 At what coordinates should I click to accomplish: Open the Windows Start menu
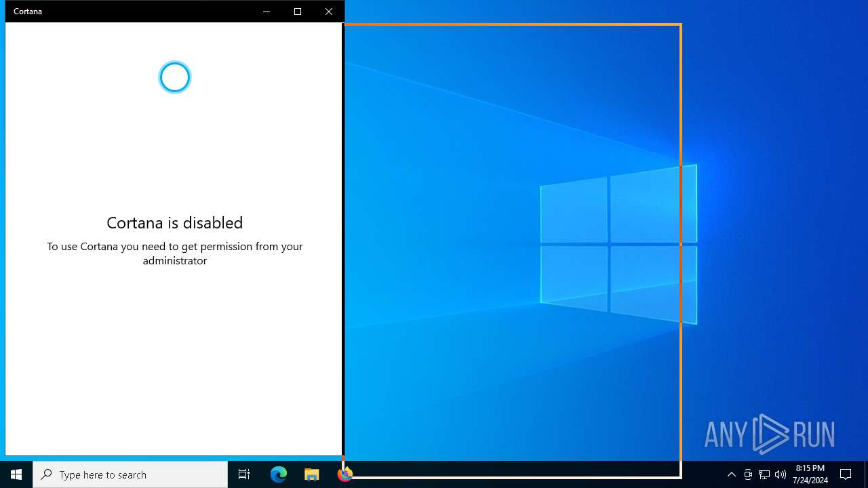pos(16,474)
